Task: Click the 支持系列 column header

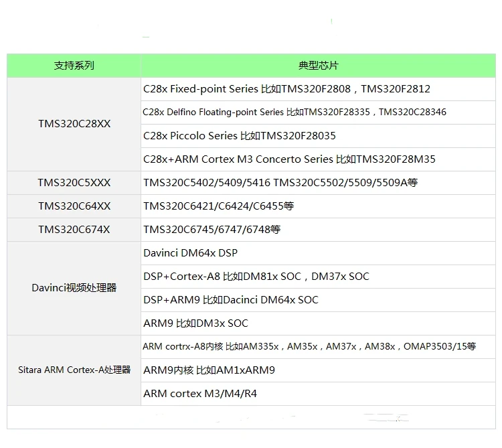Action: [74, 66]
